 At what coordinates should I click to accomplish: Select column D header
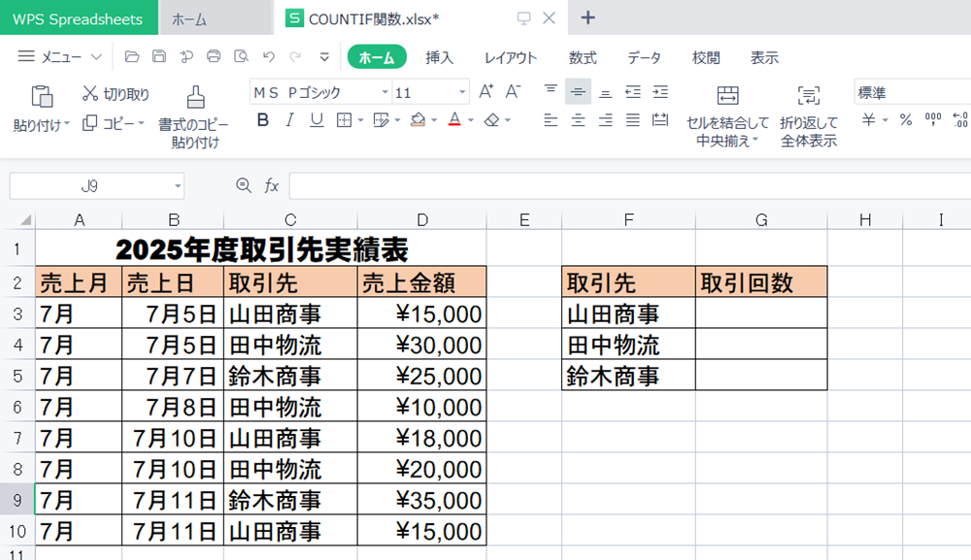(x=421, y=219)
